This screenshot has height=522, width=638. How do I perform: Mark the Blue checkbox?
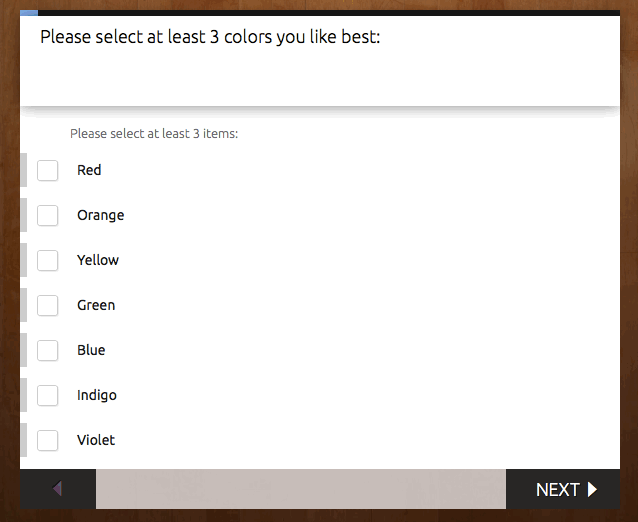pyautogui.click(x=48, y=350)
